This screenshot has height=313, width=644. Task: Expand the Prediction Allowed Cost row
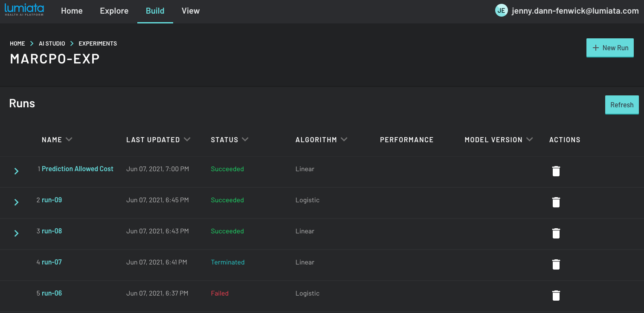coord(16,171)
